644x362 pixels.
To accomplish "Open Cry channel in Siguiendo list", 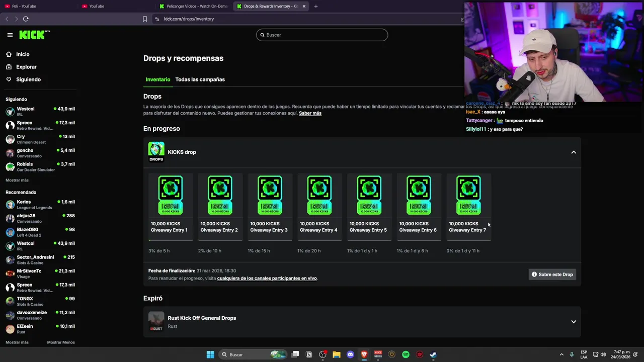I will (x=40, y=139).
